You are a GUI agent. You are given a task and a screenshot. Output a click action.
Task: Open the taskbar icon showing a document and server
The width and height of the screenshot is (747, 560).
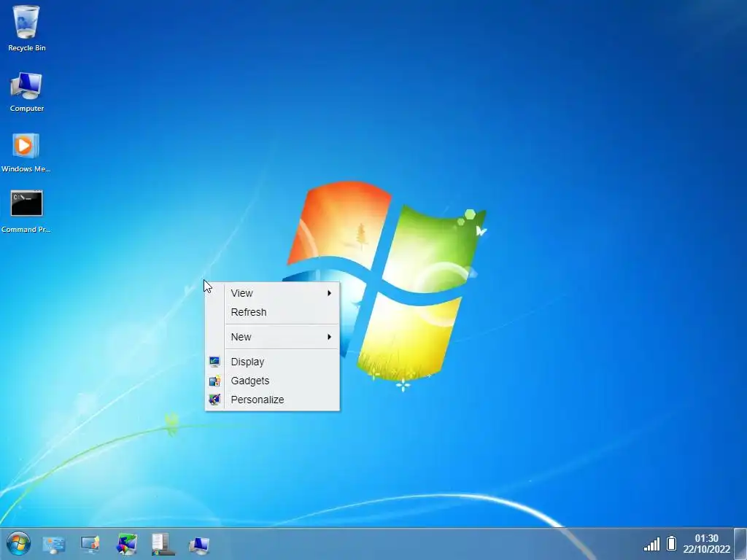[163, 544]
